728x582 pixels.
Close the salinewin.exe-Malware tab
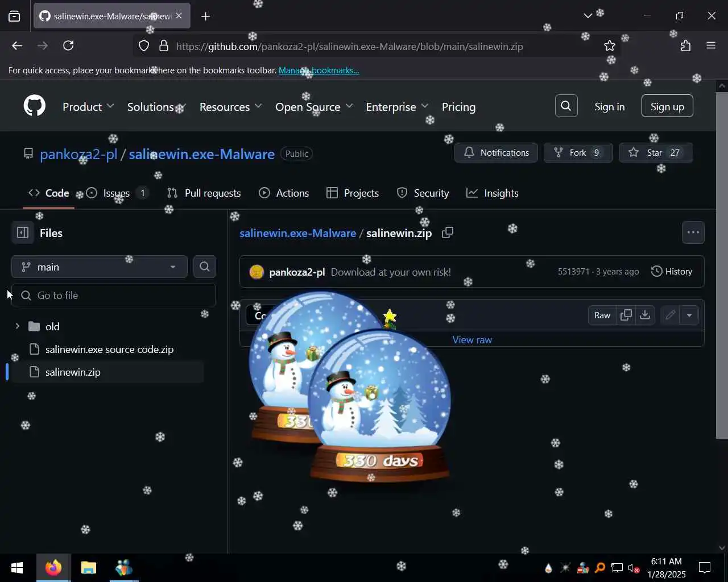click(179, 16)
